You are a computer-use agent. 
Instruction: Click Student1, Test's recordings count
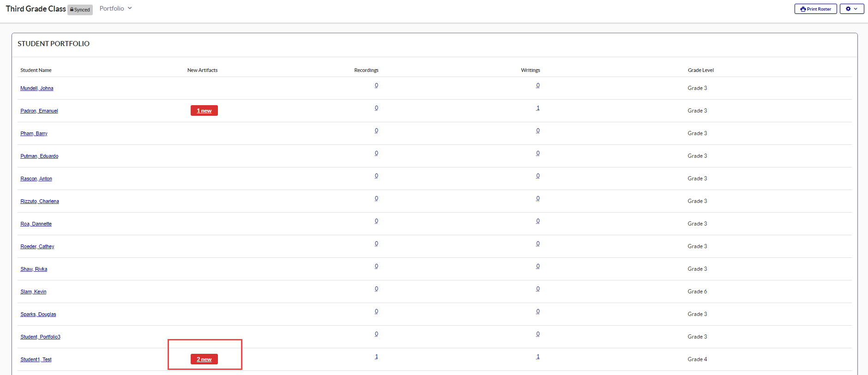point(376,357)
